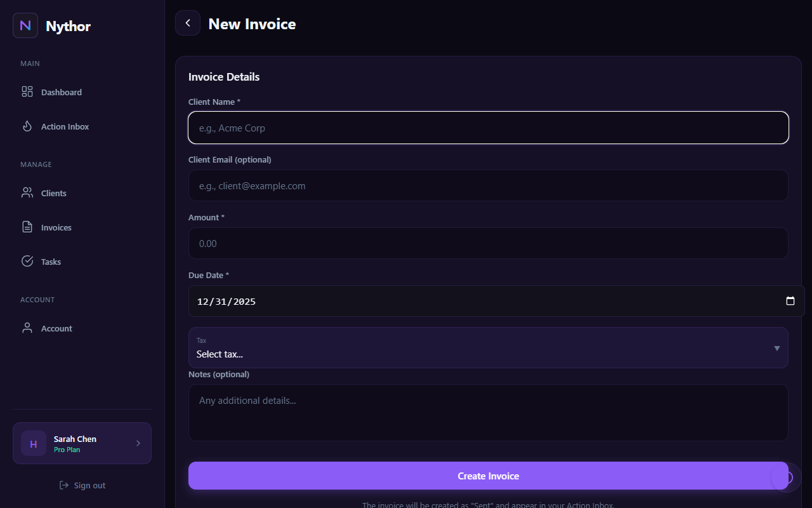Open the Due Date calendar picker

pyautogui.click(x=790, y=301)
